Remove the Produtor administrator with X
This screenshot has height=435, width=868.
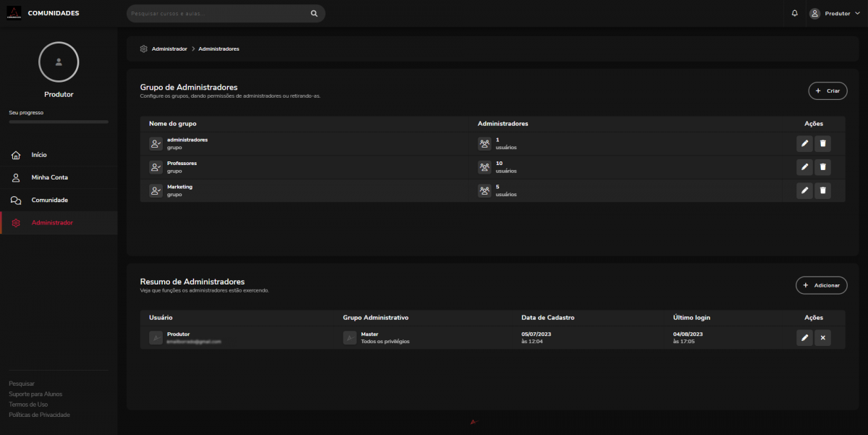pos(822,338)
